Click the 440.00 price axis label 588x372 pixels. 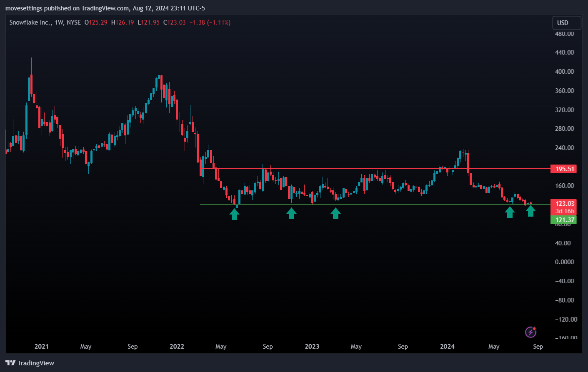[x=564, y=52]
